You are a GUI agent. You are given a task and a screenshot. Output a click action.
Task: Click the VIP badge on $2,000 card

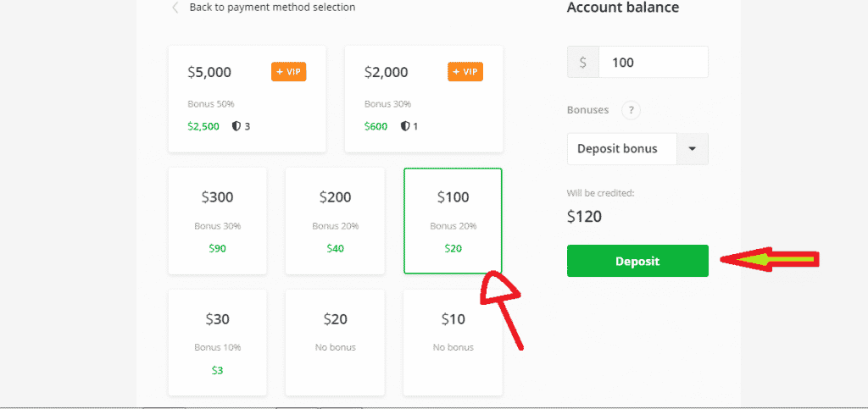click(x=465, y=72)
